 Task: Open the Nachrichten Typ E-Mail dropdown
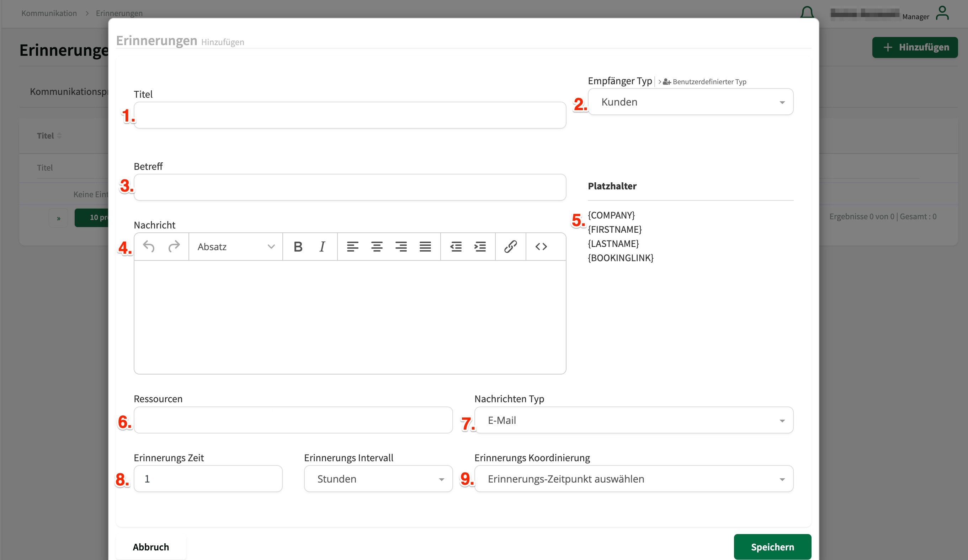633,420
